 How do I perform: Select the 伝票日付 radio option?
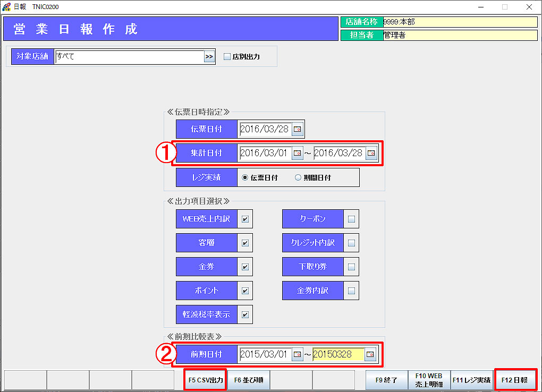point(245,177)
